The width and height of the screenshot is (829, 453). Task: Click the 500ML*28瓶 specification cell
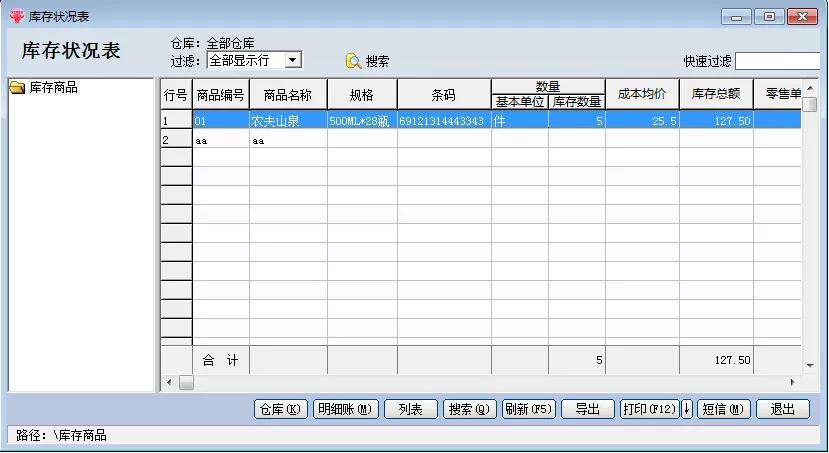[x=362, y=121]
